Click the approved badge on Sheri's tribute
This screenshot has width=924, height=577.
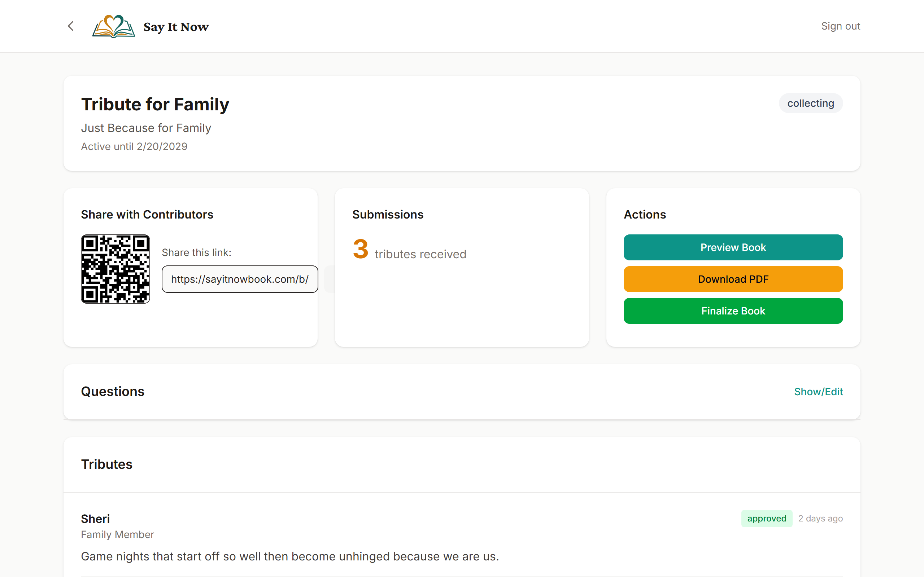tap(766, 518)
